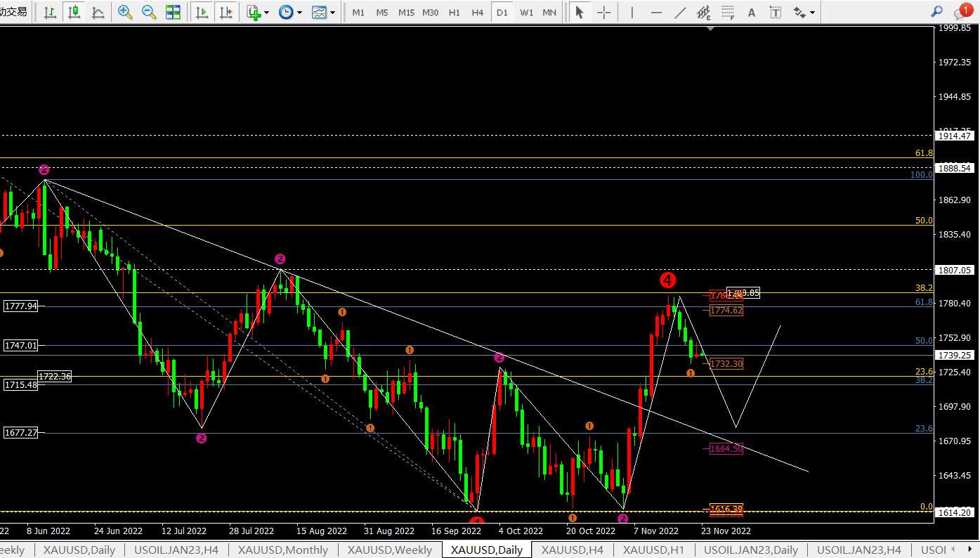Open the notifications chat bubble
Viewport: 980px width, 558px height.
tap(963, 11)
